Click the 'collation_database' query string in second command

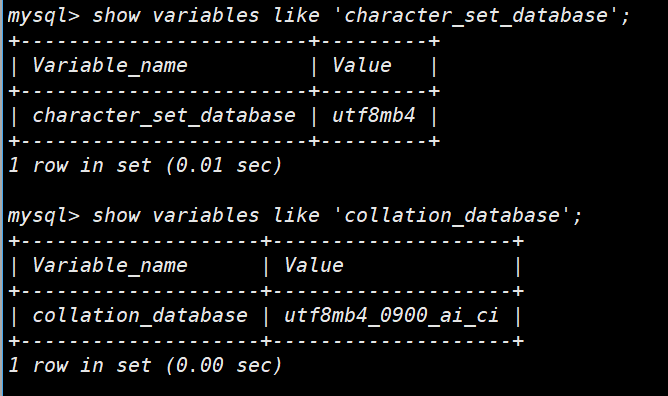click(452, 215)
